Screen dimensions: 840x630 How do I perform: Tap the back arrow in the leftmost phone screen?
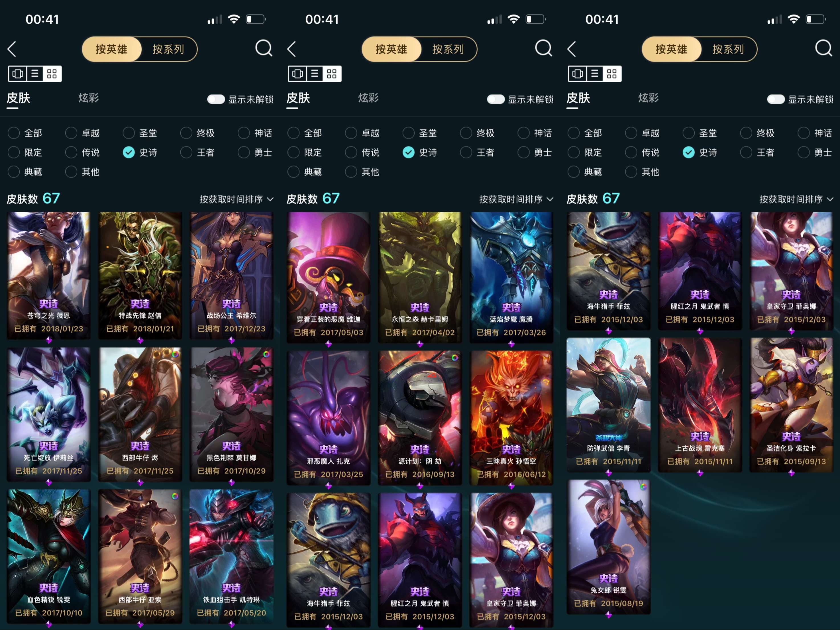[x=12, y=49]
